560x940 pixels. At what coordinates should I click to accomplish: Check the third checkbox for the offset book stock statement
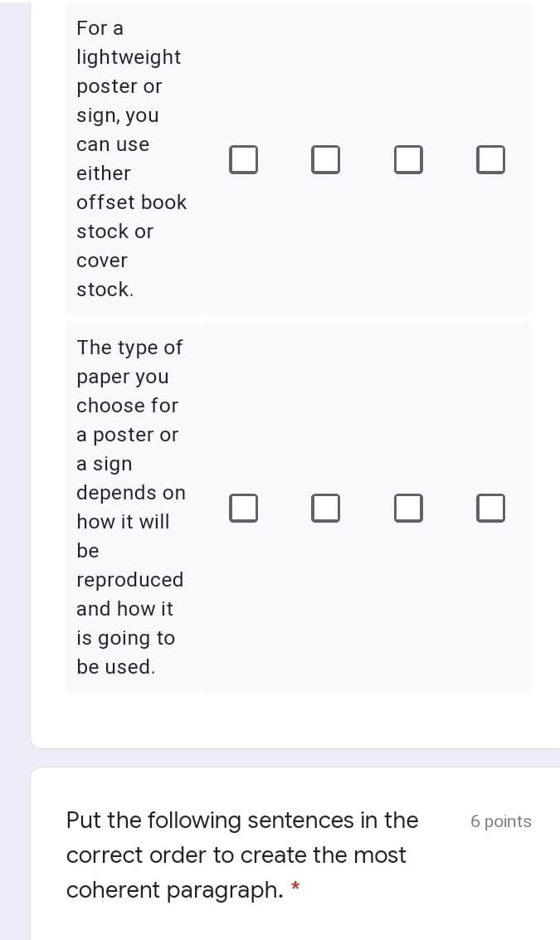coord(408,159)
